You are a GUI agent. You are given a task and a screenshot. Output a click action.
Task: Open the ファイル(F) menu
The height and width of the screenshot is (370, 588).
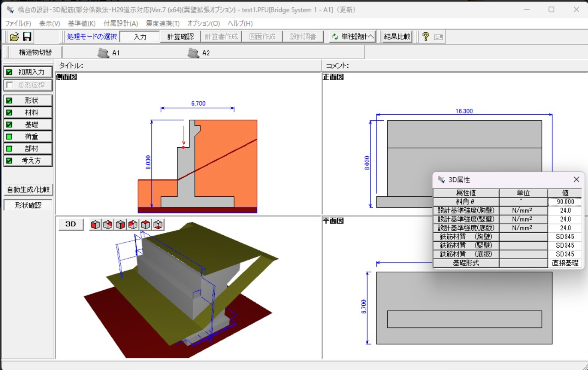click(18, 24)
